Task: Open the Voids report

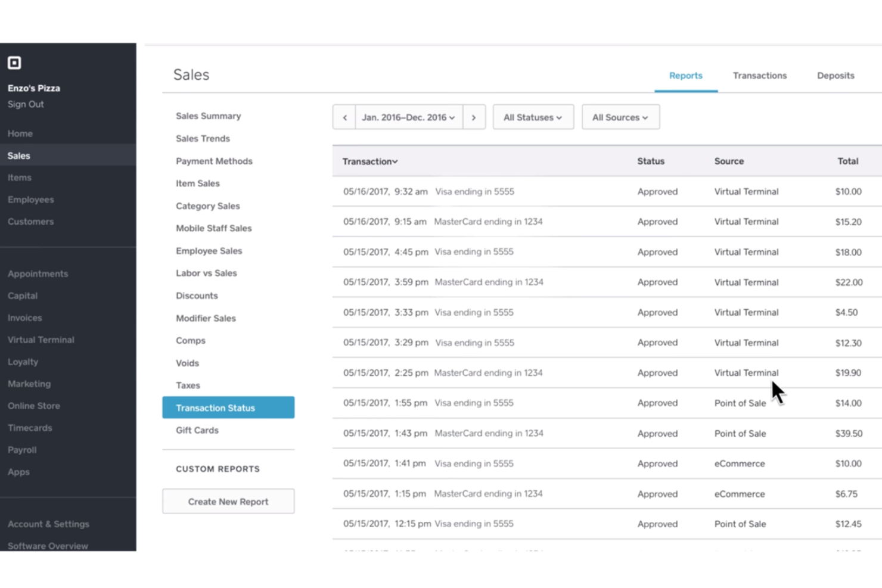Action: (187, 363)
